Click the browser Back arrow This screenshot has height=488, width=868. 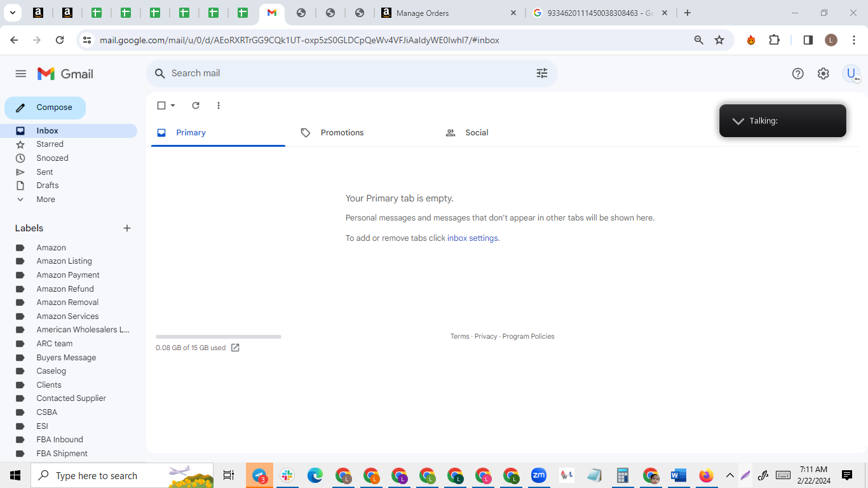(x=14, y=40)
